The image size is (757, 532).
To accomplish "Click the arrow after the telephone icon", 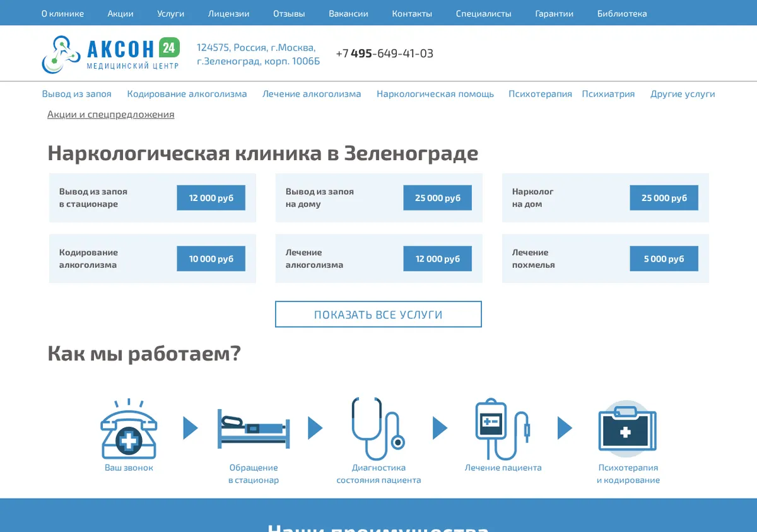I will point(191,429).
